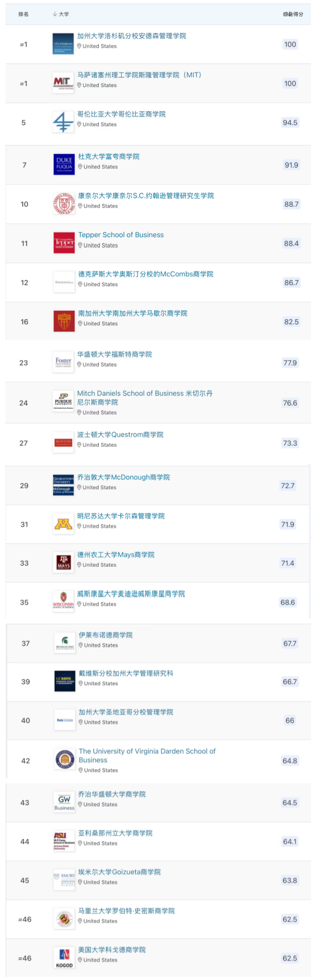
Task: Open 哥伦比亚大学哥伦比亚商学院 link
Action: [121, 114]
